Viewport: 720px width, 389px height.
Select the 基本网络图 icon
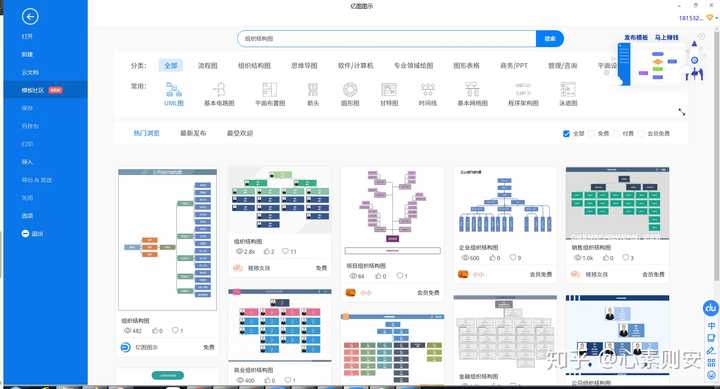click(472, 89)
